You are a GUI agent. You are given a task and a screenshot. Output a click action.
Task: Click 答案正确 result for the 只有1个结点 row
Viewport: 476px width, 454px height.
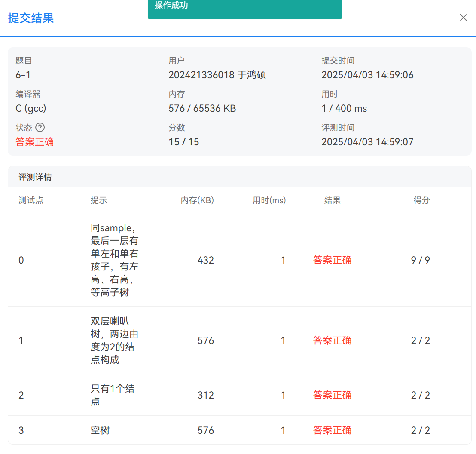click(332, 395)
